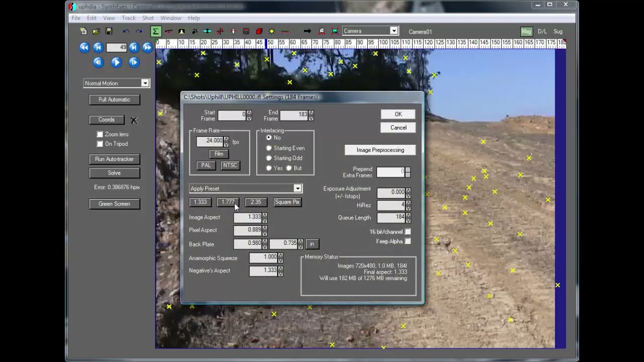The width and height of the screenshot is (644, 362).
Task: Adjust Start Frame stepper arrows
Action: pos(249,115)
